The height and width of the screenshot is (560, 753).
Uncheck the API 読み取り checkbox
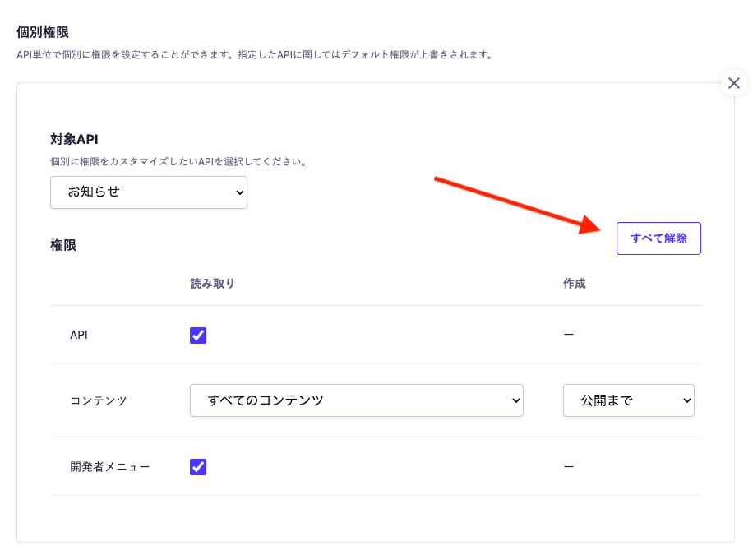click(x=198, y=336)
